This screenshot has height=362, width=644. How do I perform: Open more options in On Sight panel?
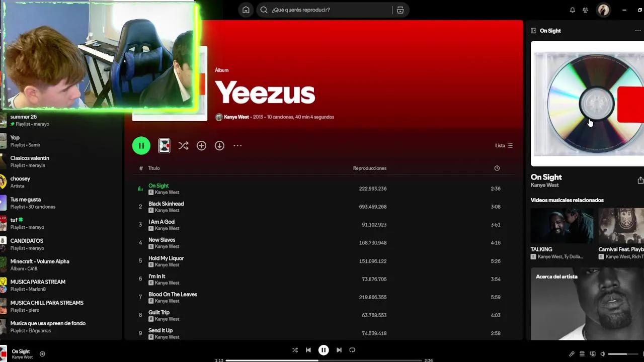pos(638,31)
